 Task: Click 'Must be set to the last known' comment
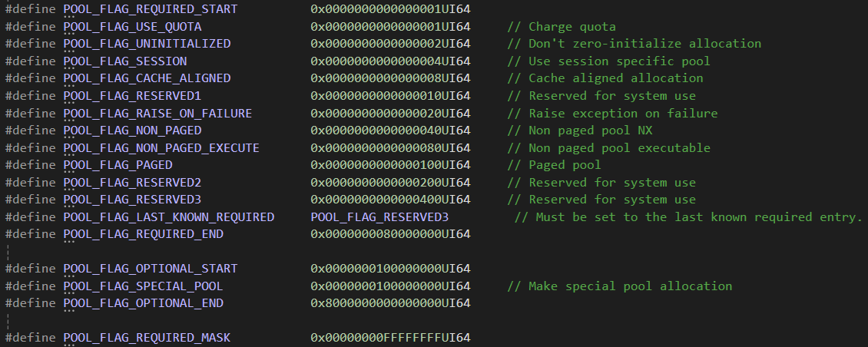(x=689, y=217)
